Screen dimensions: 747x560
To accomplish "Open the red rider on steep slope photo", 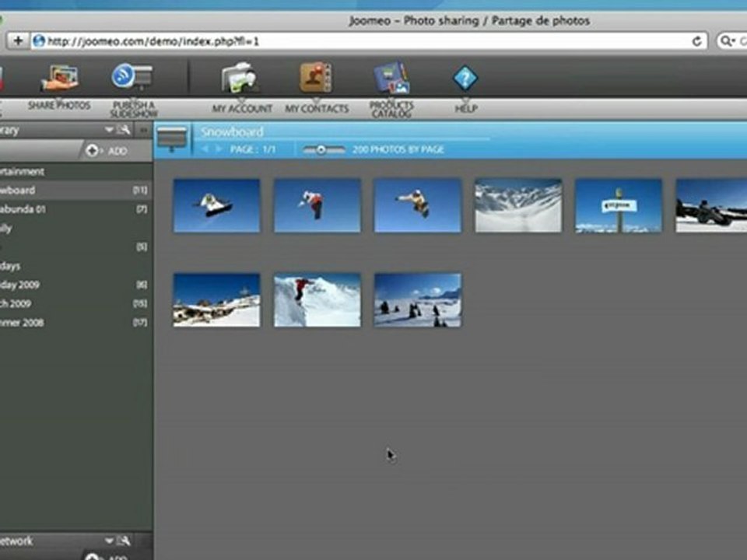I will click(x=317, y=300).
